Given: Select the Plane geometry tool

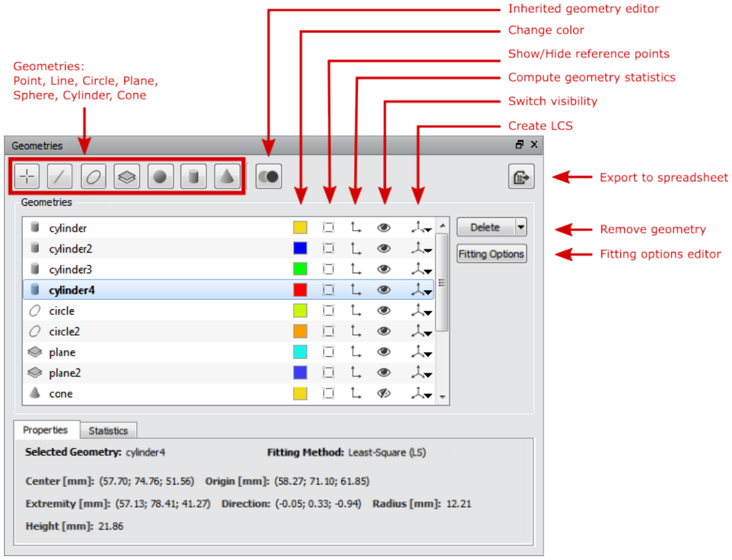Looking at the screenshot, I should [127, 177].
